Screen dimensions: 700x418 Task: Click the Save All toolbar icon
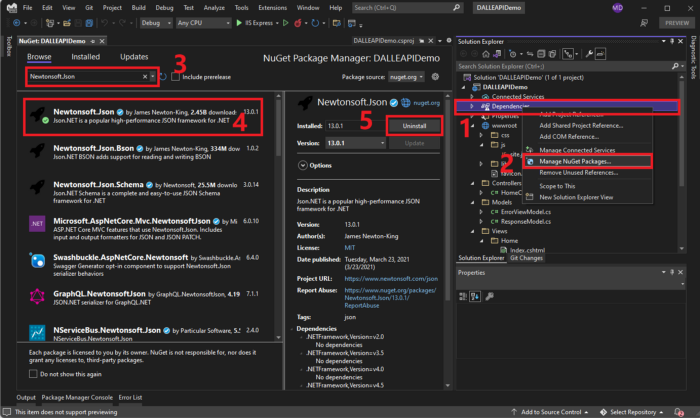(x=89, y=23)
